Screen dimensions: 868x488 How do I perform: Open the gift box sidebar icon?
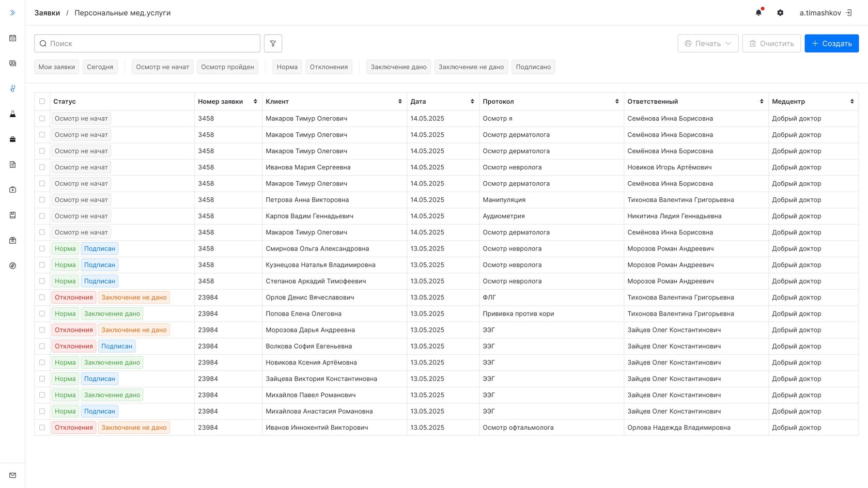[12, 241]
